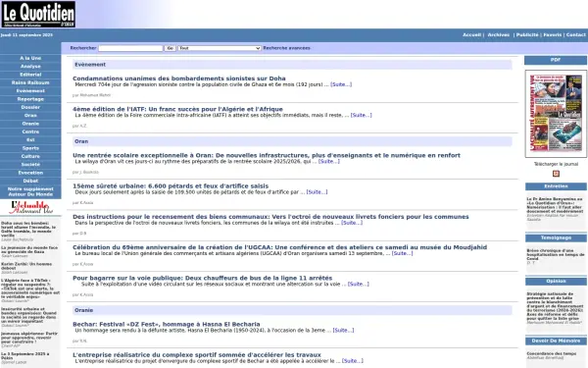Open sidebar article Insécurité urbaine et bandes
This screenshot has height=368, width=588.
(28, 315)
